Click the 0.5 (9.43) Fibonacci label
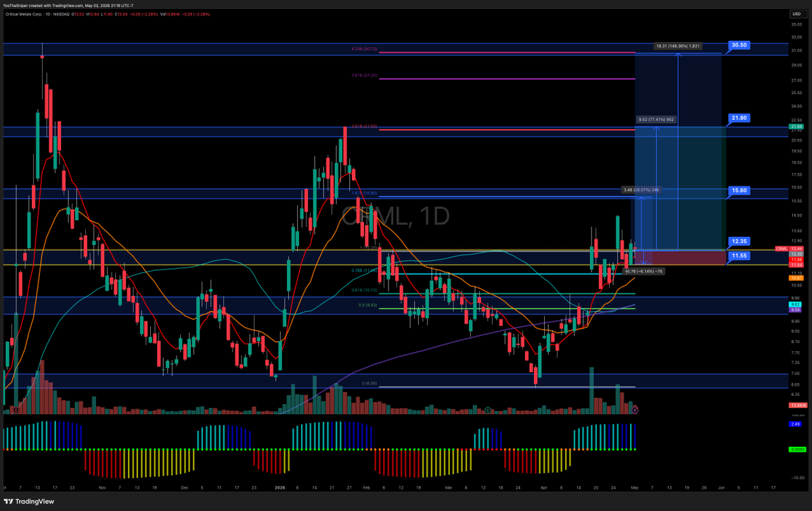The height and width of the screenshot is (511, 812). (x=367, y=305)
